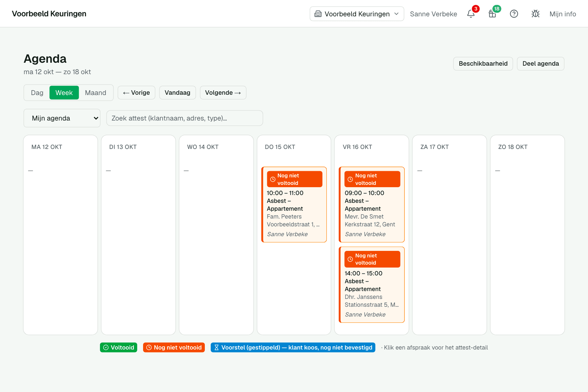Click the DI 13 OKT column header
Screen dimensions: 588x392
[123, 147]
